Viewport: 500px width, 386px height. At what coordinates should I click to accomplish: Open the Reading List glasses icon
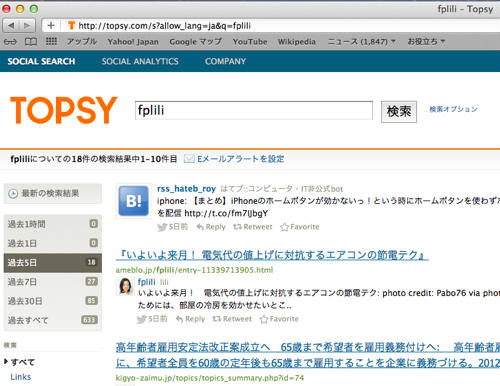coord(10,42)
